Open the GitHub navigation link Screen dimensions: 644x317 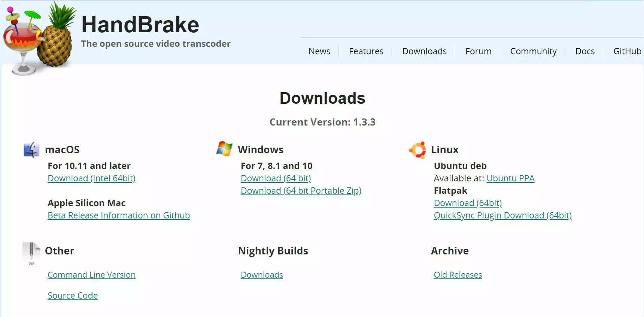pyautogui.click(x=627, y=51)
